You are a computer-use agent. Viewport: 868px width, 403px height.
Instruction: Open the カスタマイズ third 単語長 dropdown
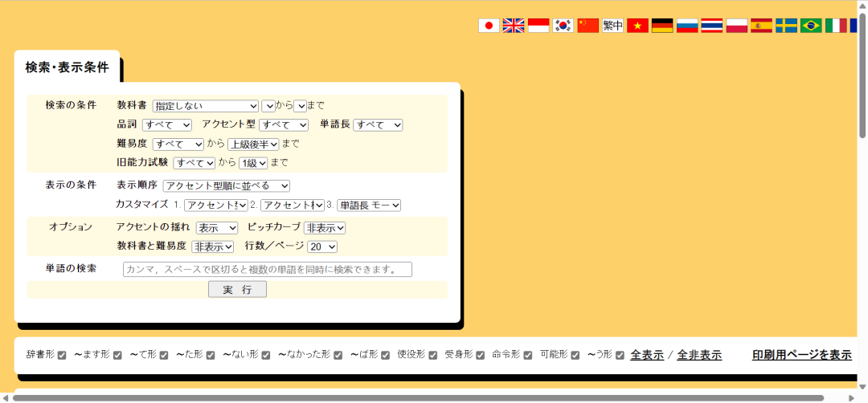pos(369,205)
